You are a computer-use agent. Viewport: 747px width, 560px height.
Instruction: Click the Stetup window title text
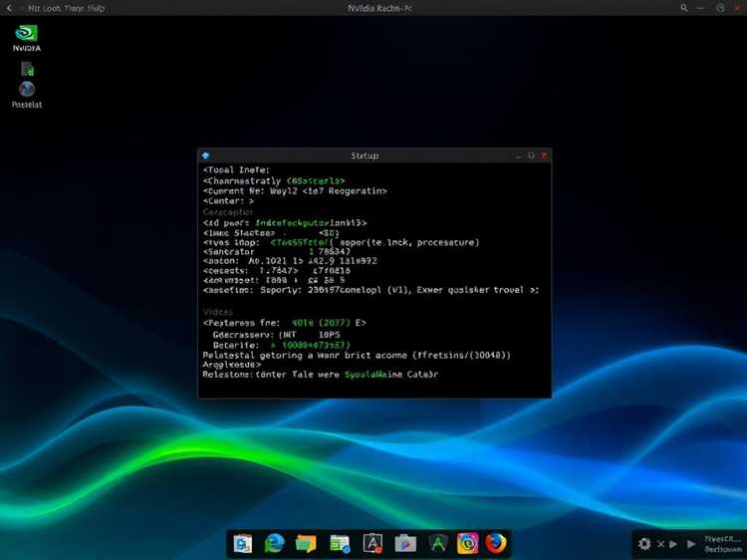[365, 155]
